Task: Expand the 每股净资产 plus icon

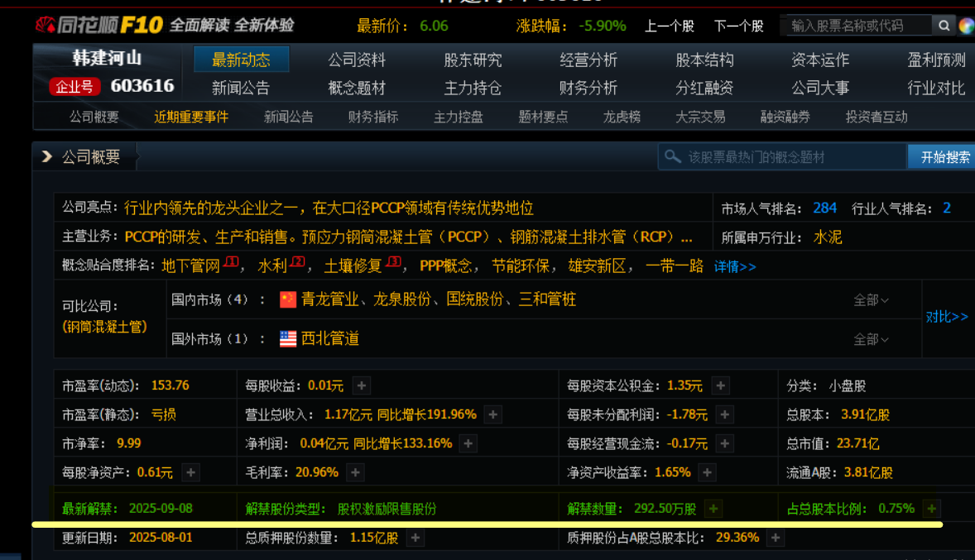Action: click(x=191, y=472)
